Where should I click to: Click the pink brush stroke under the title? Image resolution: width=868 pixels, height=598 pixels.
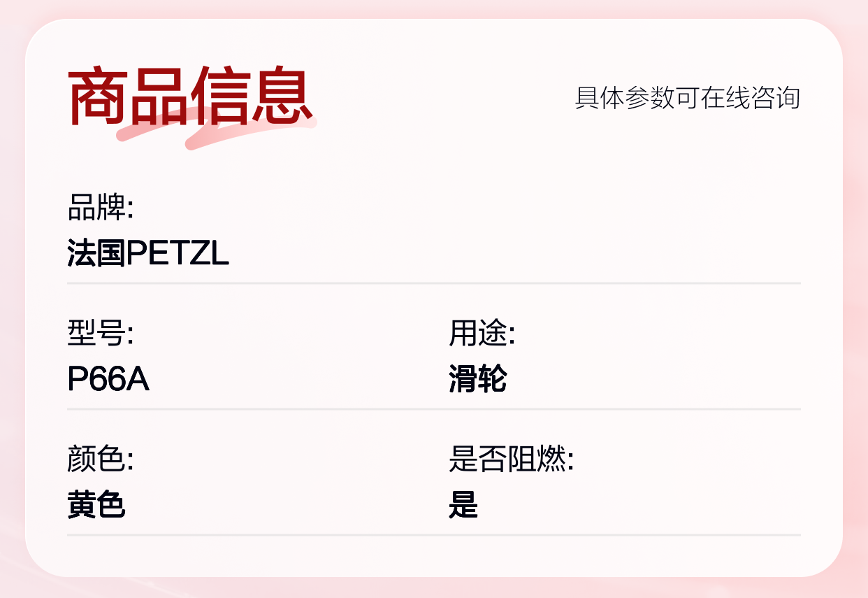coord(217,133)
